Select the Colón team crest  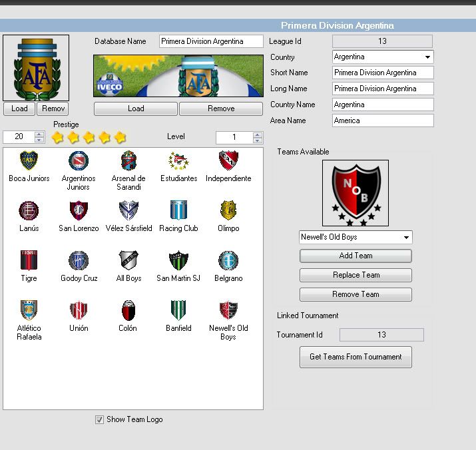(x=128, y=310)
